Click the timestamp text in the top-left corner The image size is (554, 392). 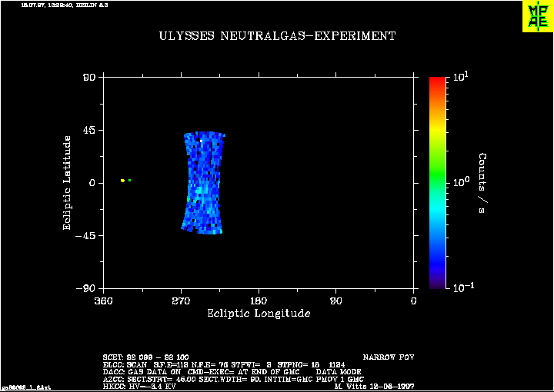click(x=65, y=5)
